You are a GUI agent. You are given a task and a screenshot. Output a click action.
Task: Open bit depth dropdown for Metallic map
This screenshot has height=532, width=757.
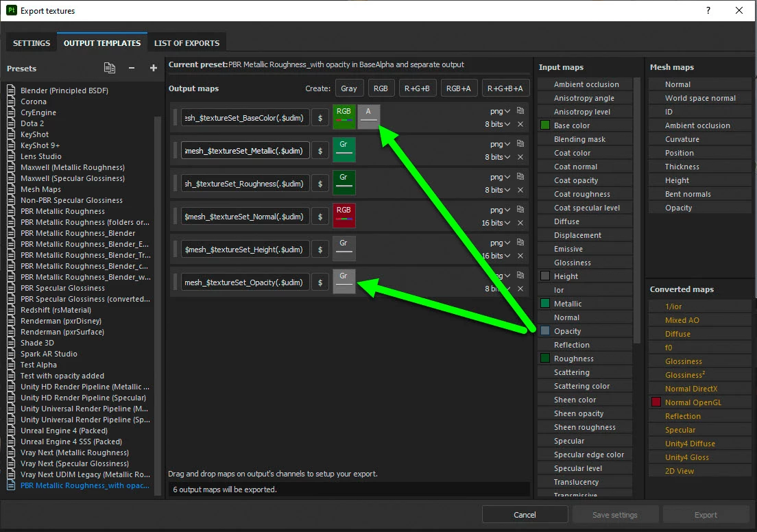(497, 157)
